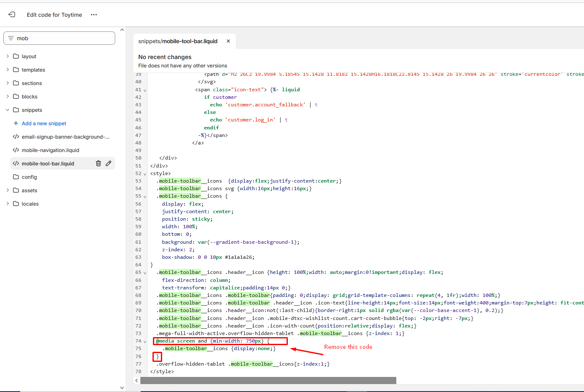Expand the templates folder
This screenshot has width=584, height=392.
coord(8,70)
